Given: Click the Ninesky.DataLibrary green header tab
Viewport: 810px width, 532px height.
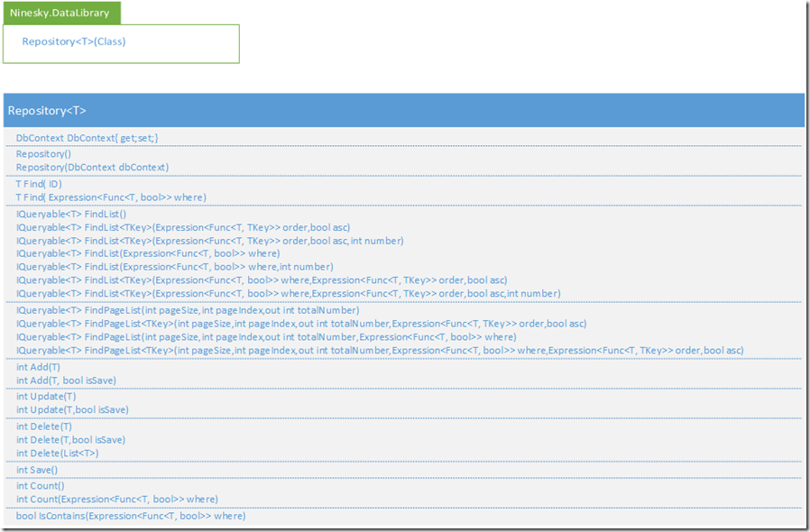Looking at the screenshot, I should [61, 13].
